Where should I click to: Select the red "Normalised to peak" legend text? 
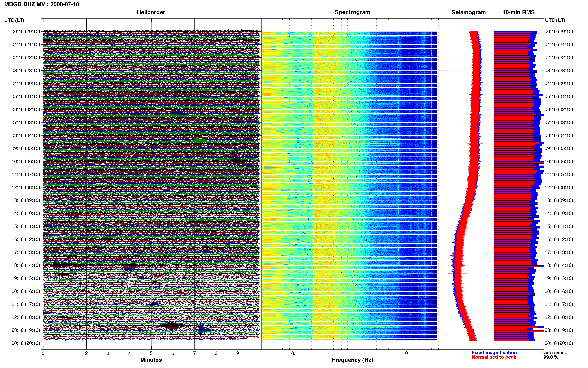494,357
